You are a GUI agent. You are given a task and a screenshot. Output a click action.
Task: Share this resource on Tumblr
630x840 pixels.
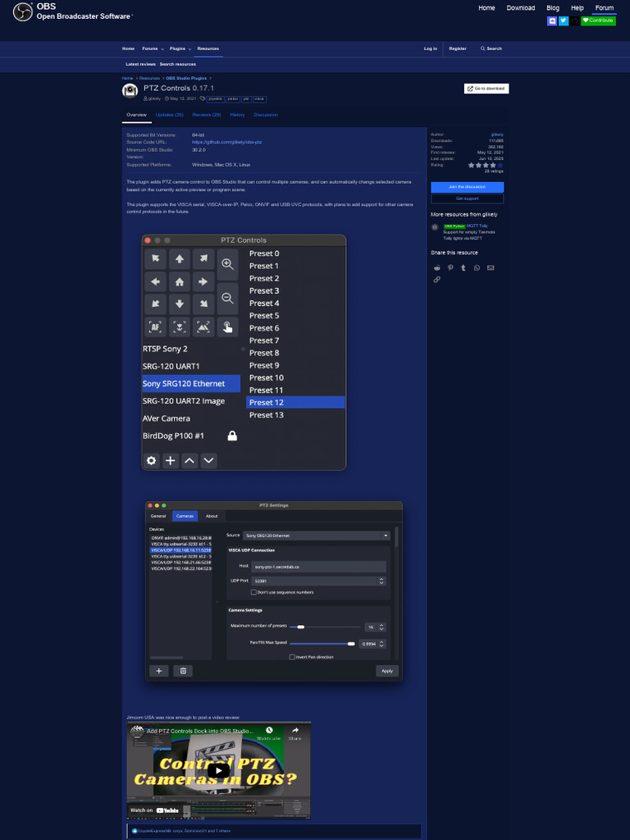(463, 268)
